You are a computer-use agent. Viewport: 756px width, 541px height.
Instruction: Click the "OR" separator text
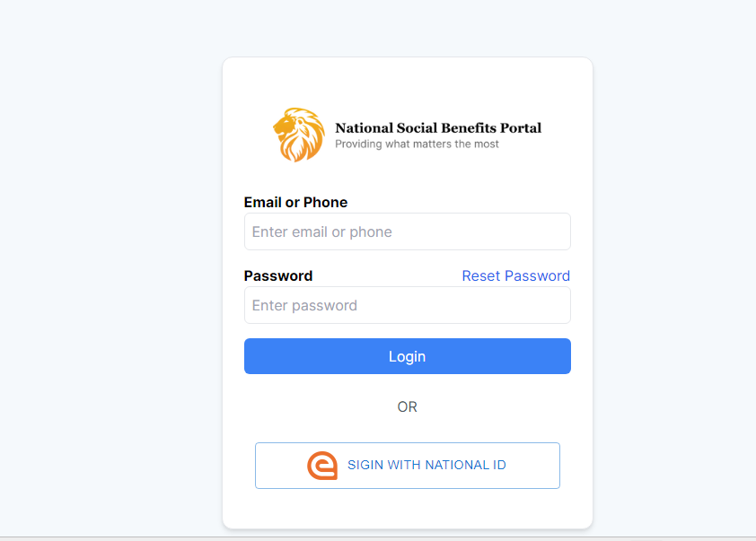407,407
